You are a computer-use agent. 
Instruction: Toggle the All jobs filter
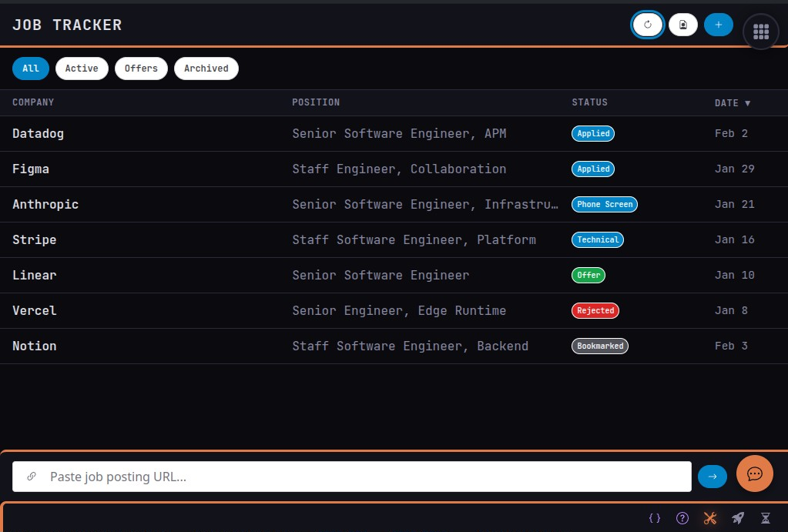point(30,68)
